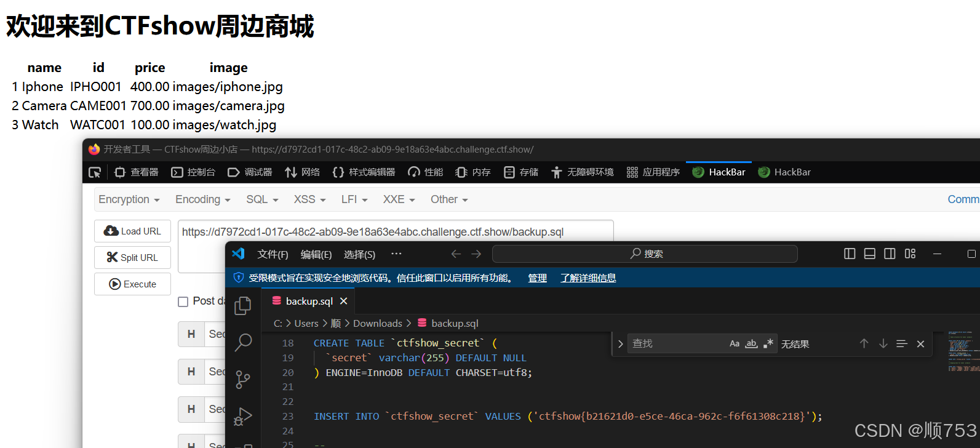Toggle find in selection icon

click(x=902, y=343)
